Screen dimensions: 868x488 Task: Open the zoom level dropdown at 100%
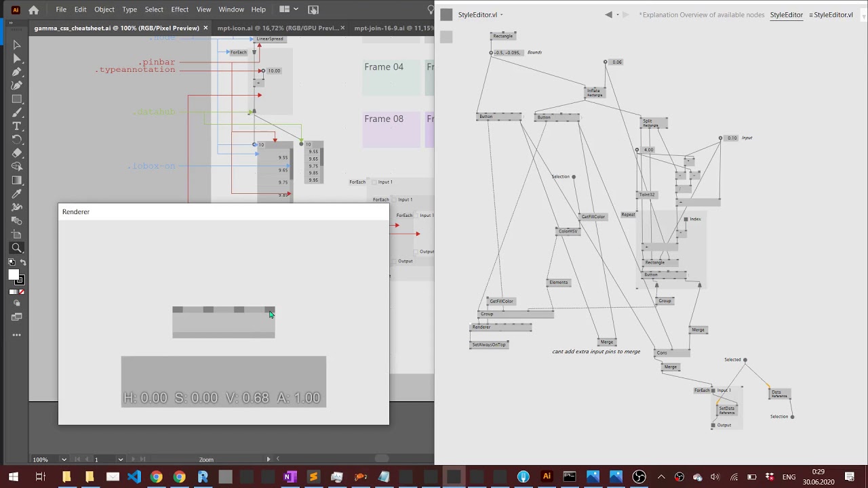(x=64, y=460)
